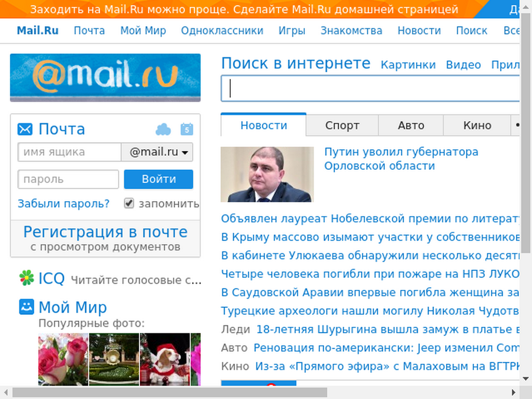Open В Крыму массово изымают headline
The height and width of the screenshot is (399, 532).
[370, 237]
